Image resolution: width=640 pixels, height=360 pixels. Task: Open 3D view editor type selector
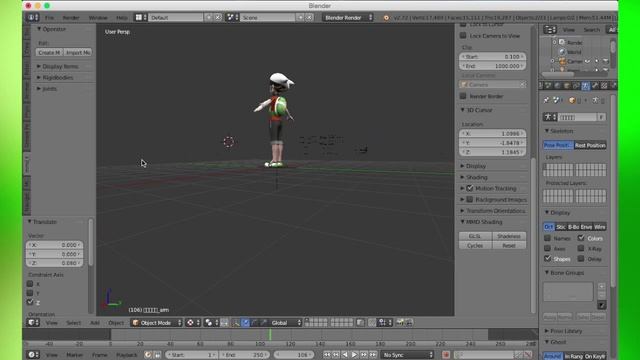pos(33,322)
